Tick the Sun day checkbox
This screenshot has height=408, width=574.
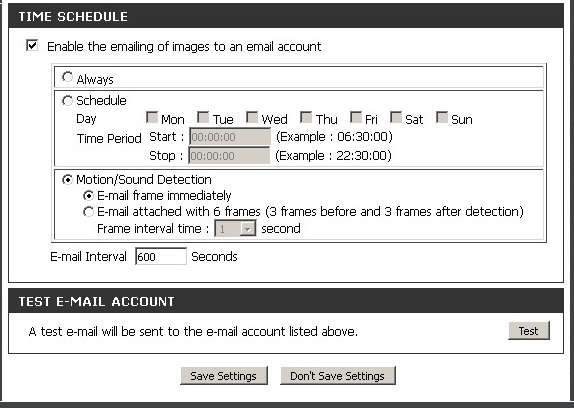pos(442,117)
